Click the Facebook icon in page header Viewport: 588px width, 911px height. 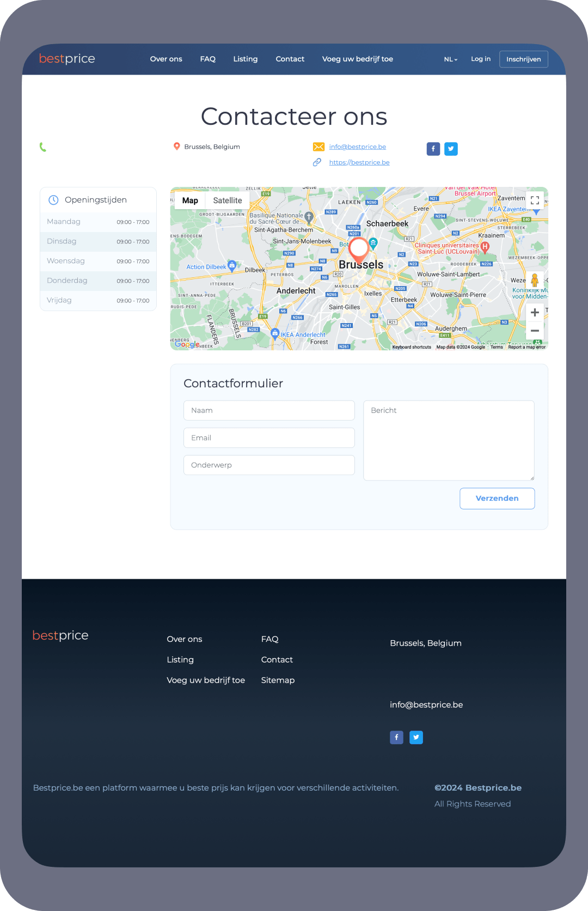click(x=433, y=149)
